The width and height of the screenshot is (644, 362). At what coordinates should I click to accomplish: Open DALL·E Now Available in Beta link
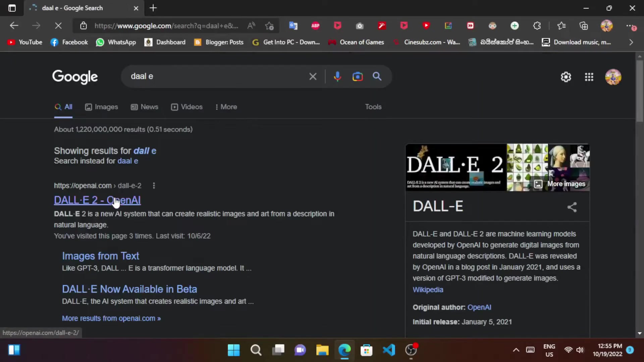tap(129, 289)
